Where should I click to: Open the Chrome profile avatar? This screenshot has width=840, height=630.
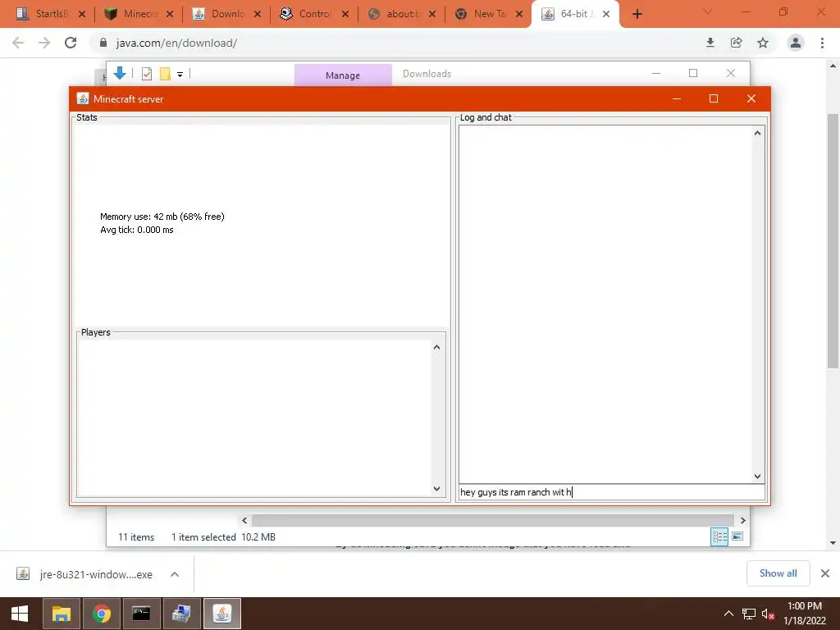tap(796, 43)
